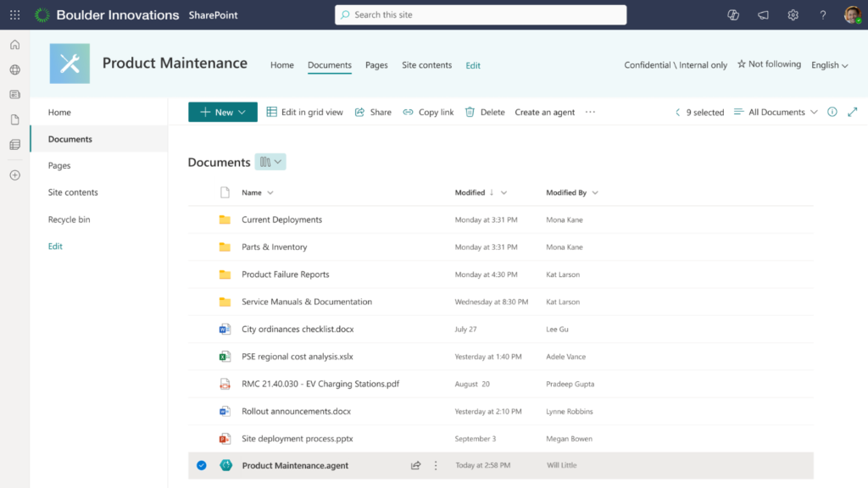Click Word icon for City ordinances checklist
Viewport: 868px width, 488px height.
coord(225,330)
